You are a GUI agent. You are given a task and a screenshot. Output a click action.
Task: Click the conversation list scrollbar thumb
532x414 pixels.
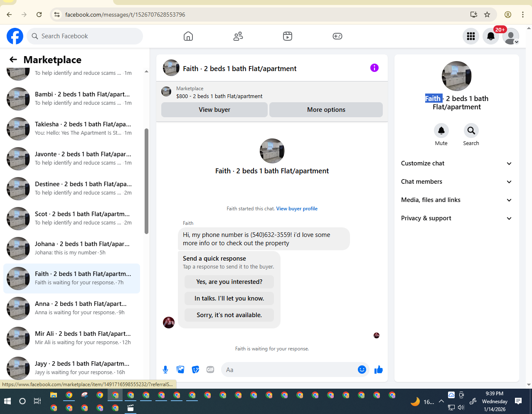[x=146, y=181]
